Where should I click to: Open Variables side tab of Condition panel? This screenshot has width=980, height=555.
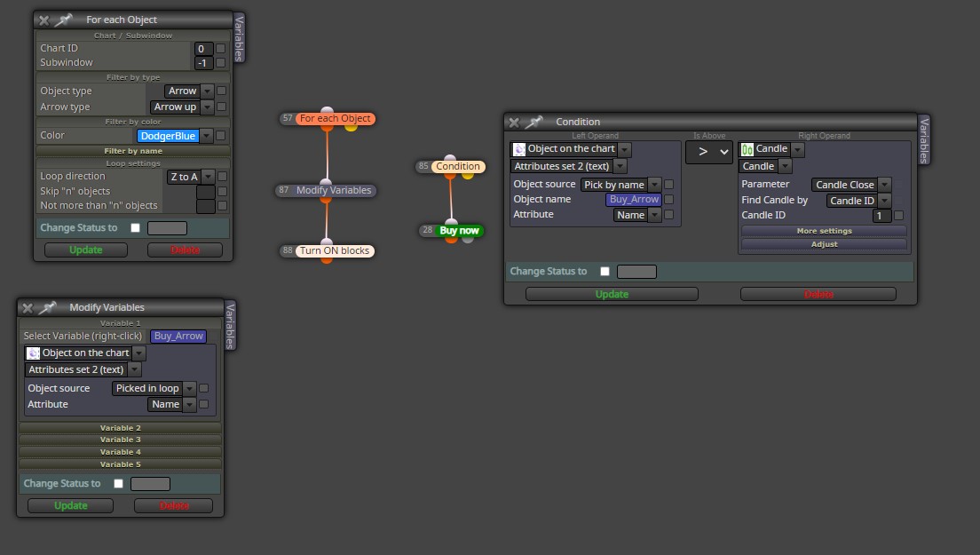click(x=924, y=140)
